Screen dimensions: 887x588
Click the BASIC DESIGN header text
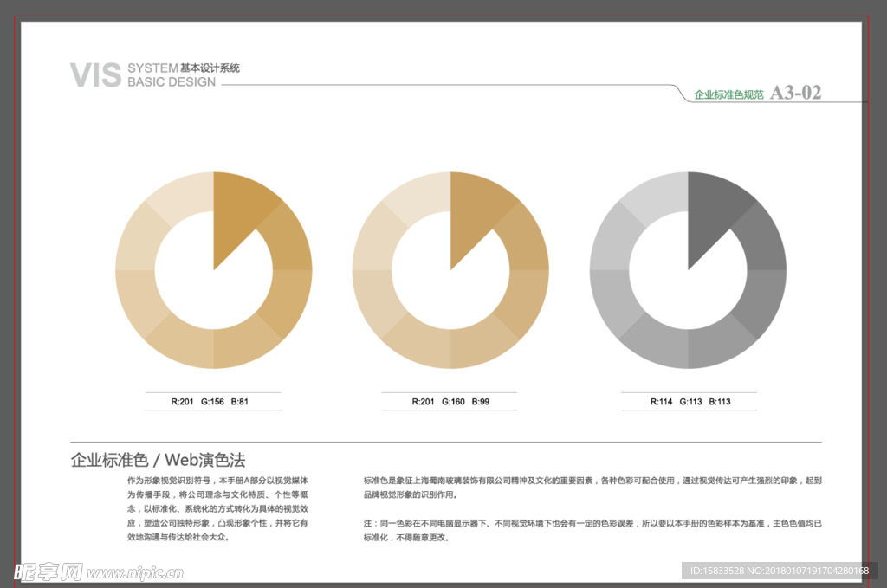[x=172, y=82]
